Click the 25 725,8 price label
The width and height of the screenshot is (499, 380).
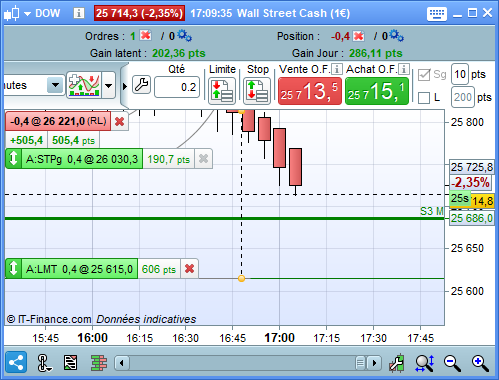pyautogui.click(x=471, y=167)
